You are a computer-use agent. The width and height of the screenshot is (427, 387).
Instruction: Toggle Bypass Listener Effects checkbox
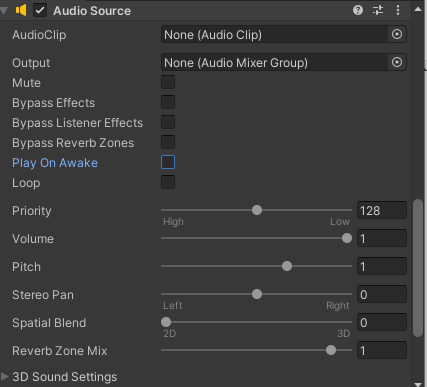(168, 122)
